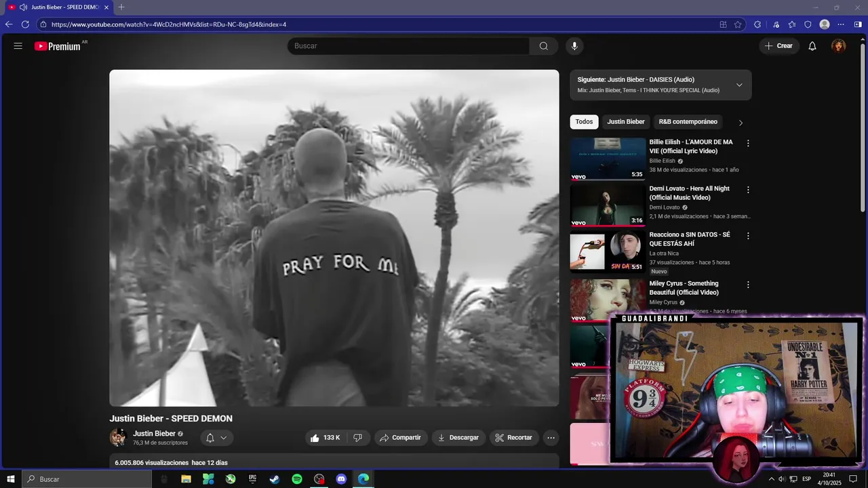Open options for Reacciono a SIN DATOS
868x488 pixels.
click(x=748, y=236)
